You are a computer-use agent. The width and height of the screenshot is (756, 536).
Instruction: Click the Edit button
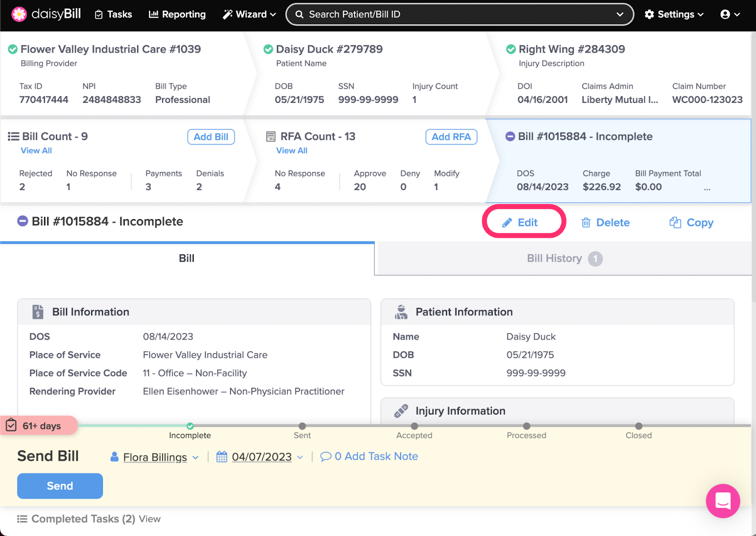click(x=520, y=222)
